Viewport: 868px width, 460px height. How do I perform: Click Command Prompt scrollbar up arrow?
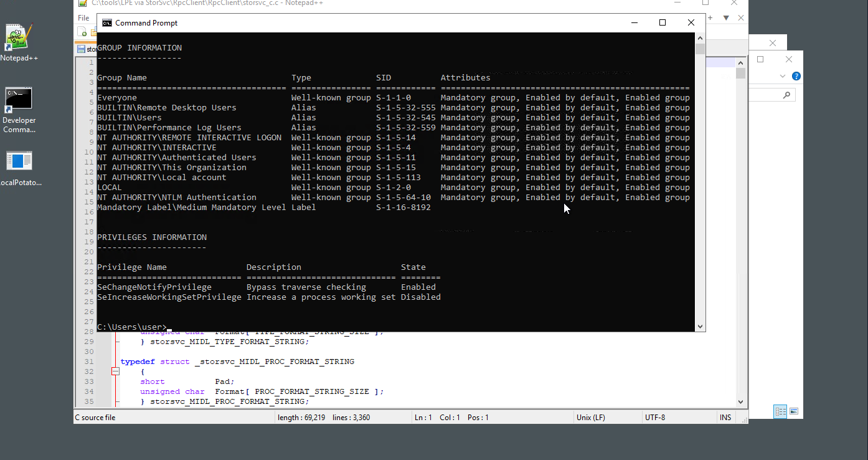coord(700,37)
